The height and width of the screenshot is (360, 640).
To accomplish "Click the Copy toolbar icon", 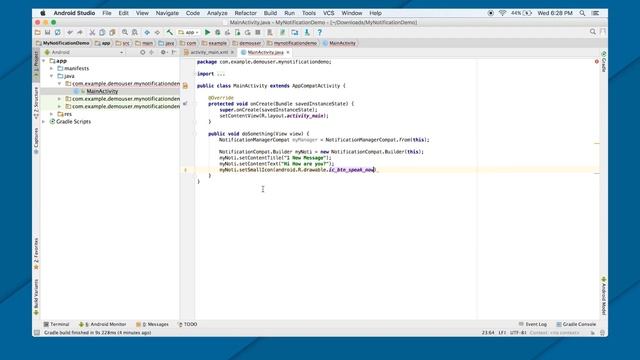I will tap(102, 32).
